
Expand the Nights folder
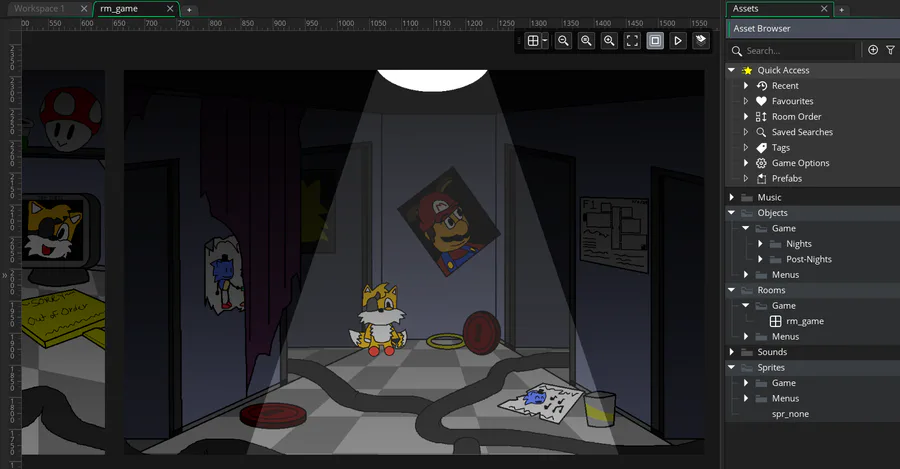pyautogui.click(x=760, y=244)
